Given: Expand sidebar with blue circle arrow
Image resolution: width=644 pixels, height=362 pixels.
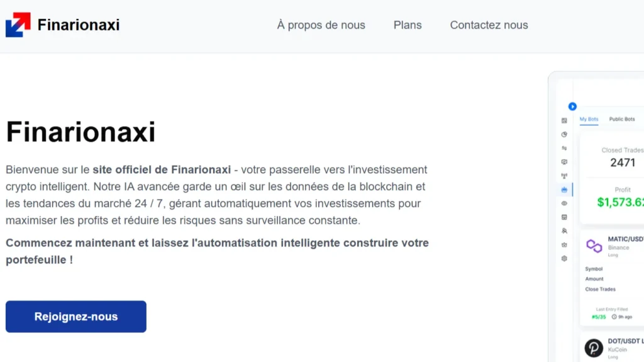Looking at the screenshot, I should pos(572,106).
